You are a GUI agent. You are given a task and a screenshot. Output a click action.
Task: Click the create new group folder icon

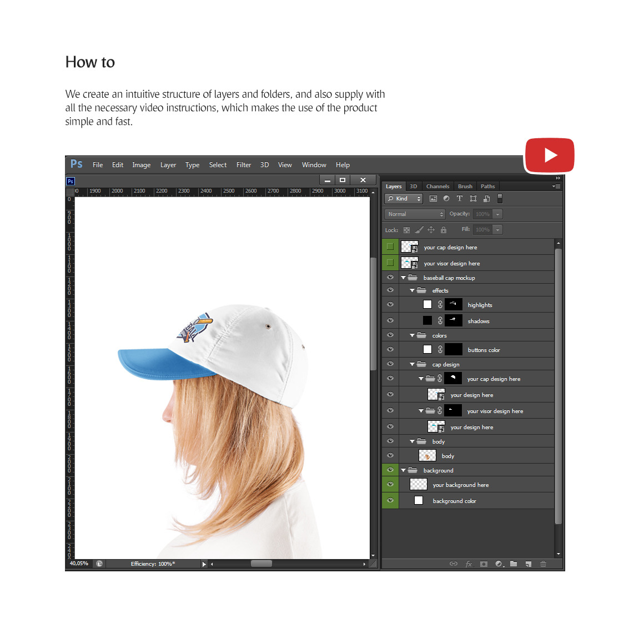point(514,564)
